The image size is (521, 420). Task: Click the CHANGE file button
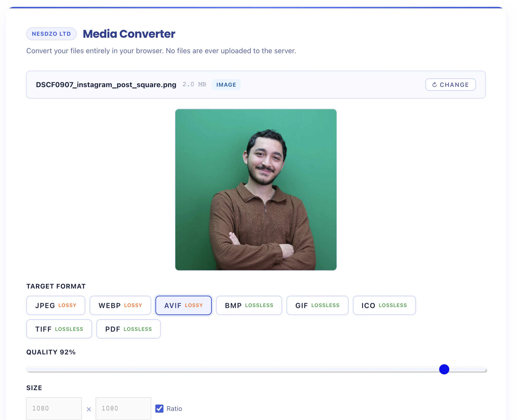coord(450,85)
